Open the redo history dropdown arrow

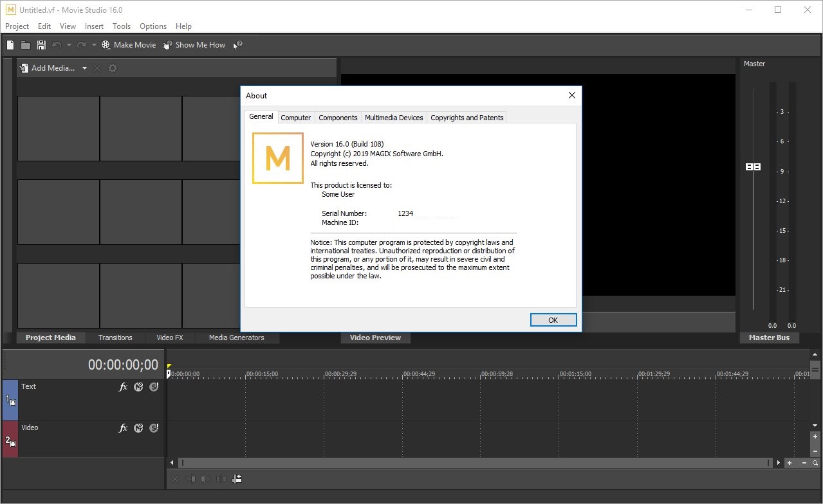[94, 45]
